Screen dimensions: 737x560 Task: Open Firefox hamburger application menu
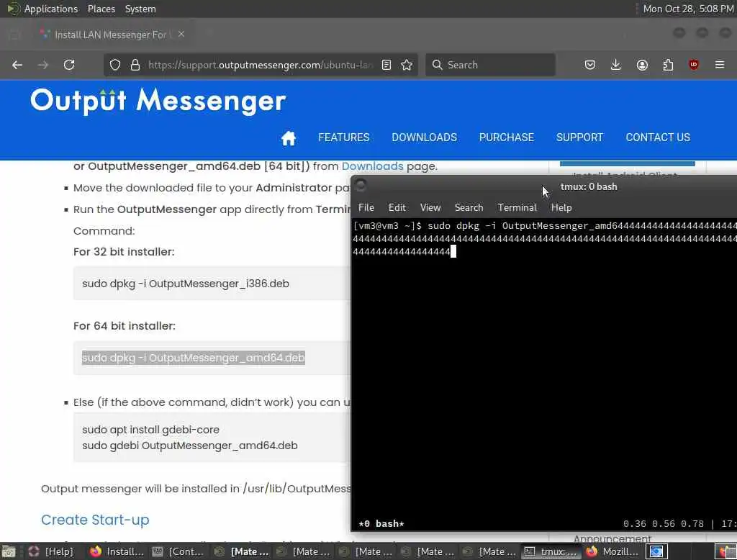tap(720, 65)
